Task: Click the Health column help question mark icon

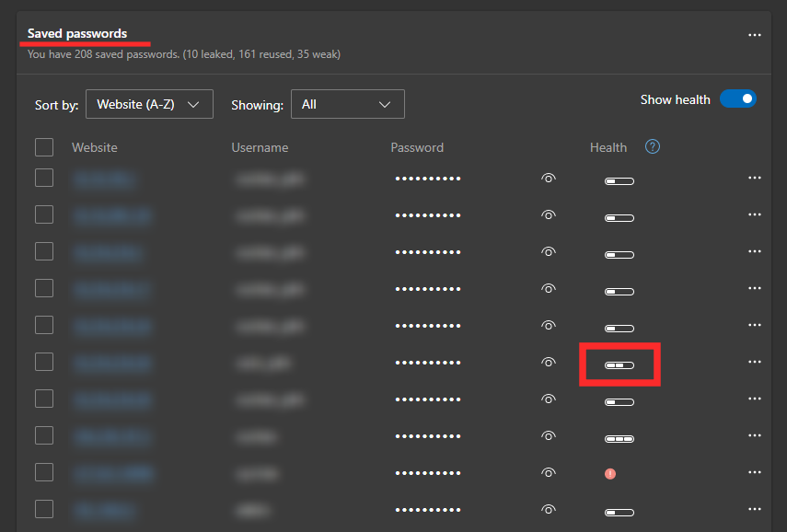Action: 653,147
